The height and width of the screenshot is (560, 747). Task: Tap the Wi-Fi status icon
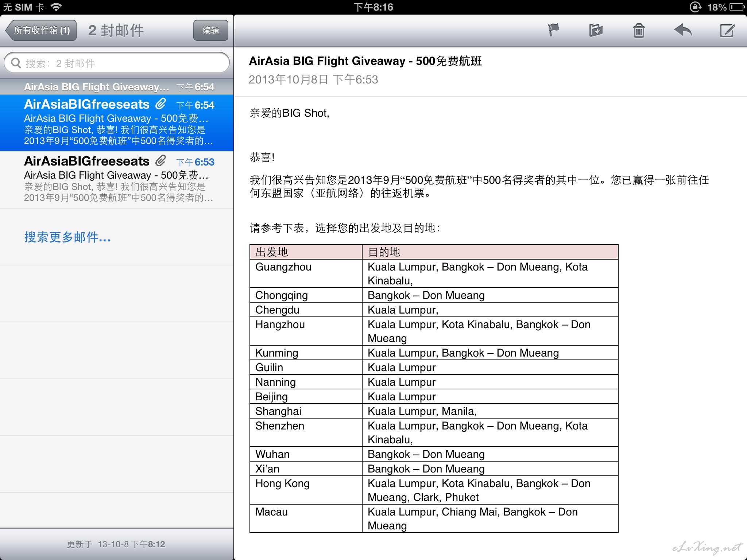click(56, 7)
